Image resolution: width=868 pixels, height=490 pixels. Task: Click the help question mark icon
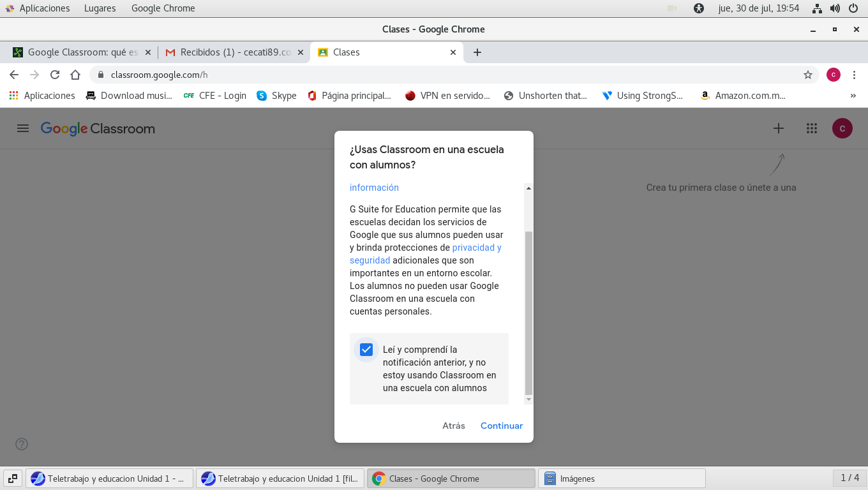[x=22, y=444]
